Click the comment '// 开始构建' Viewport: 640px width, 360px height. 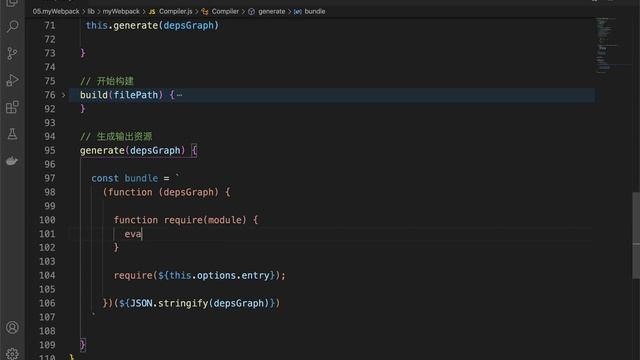(x=107, y=81)
